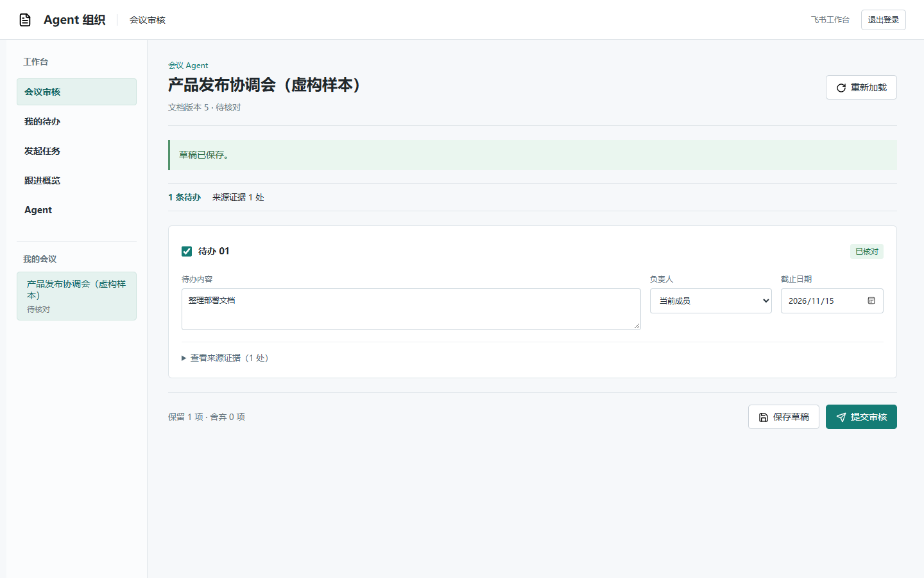Open 发起任务 sidebar item

[76, 151]
